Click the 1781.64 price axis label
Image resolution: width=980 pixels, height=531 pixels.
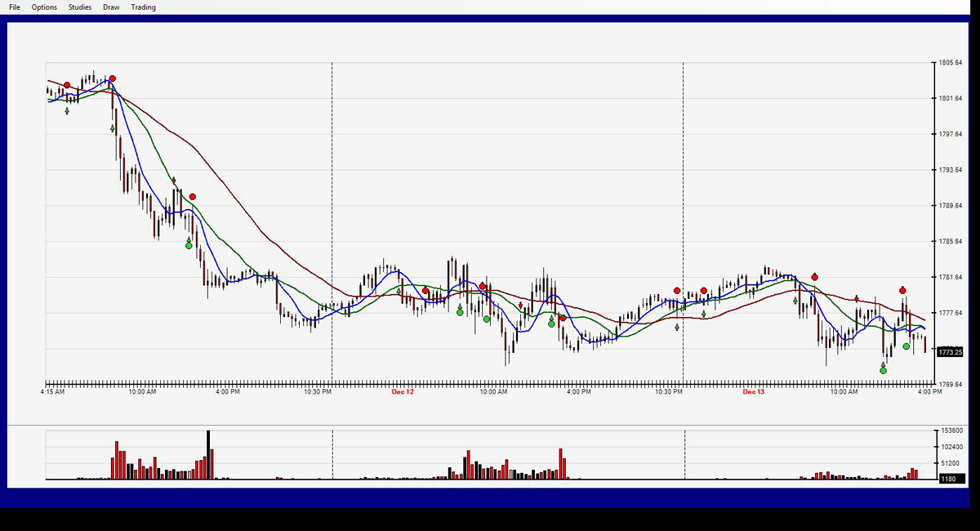(951, 278)
